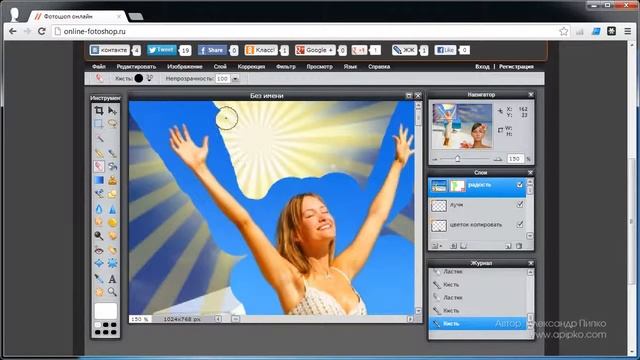Viewport: 640px width, 360px height.
Task: Select the Smudge finger tool
Action: [x=99, y=222]
